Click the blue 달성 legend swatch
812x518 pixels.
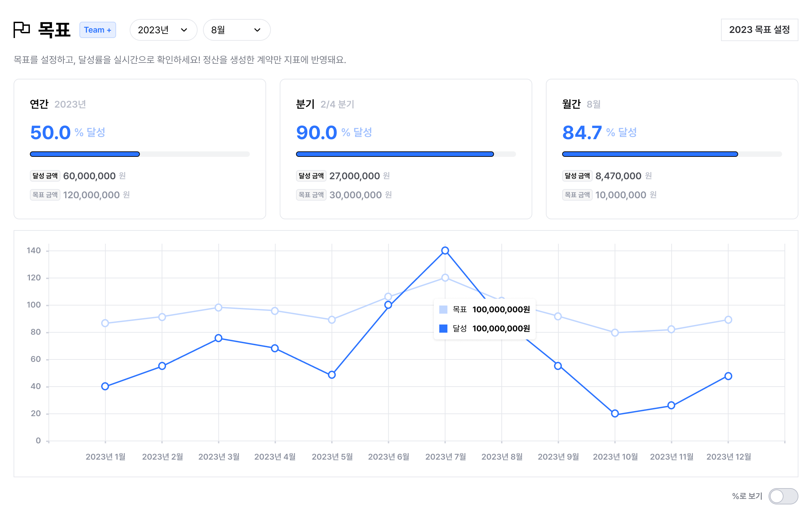click(443, 328)
